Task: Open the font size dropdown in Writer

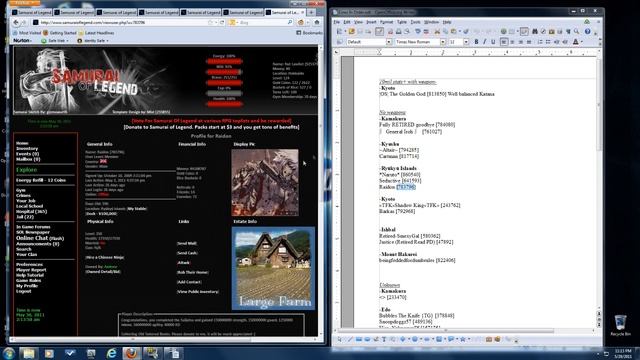Action: pos(466,42)
